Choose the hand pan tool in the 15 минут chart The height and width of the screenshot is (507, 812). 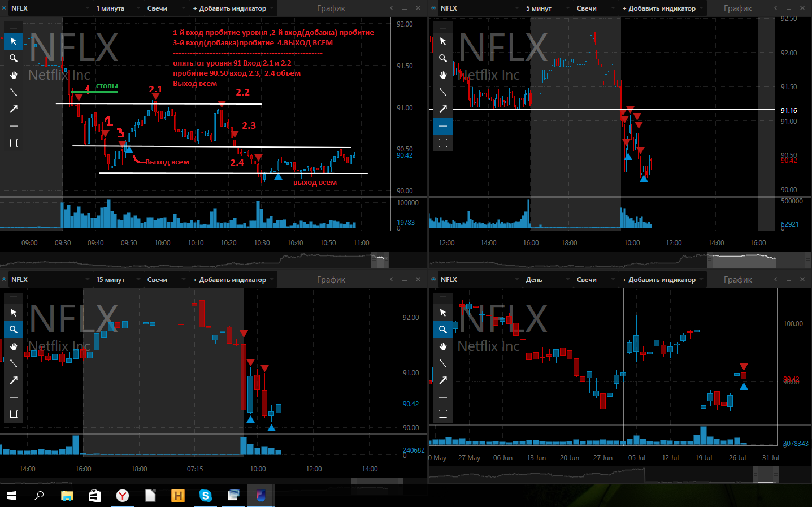click(x=14, y=346)
